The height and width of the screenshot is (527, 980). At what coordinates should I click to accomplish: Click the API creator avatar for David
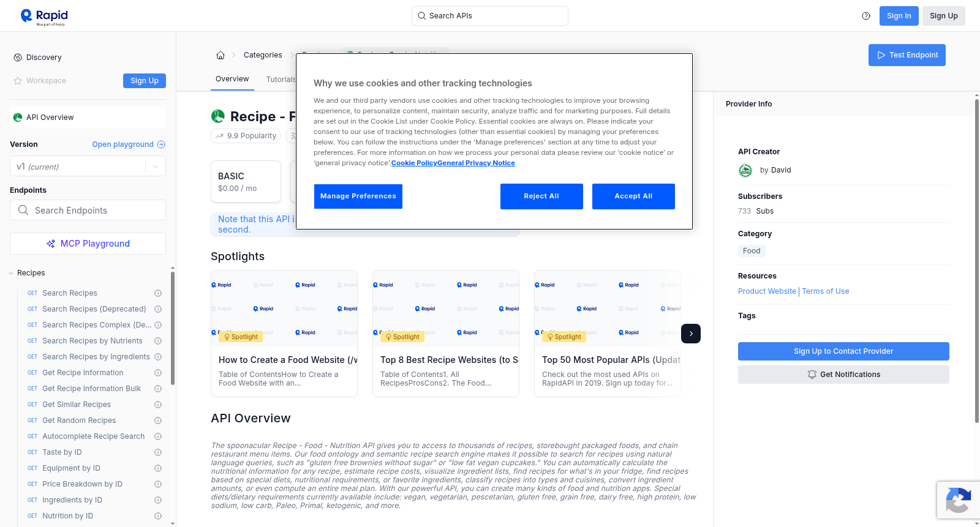[x=745, y=170]
